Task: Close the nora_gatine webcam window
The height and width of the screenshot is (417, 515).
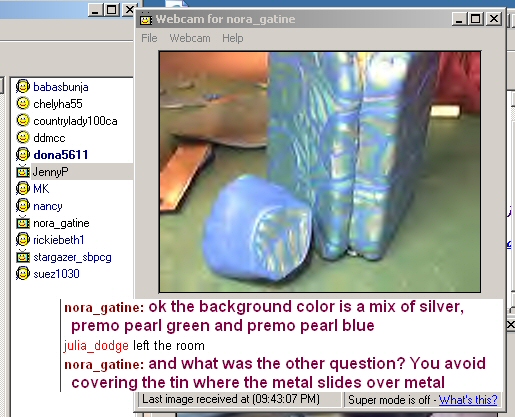Action: (x=494, y=19)
